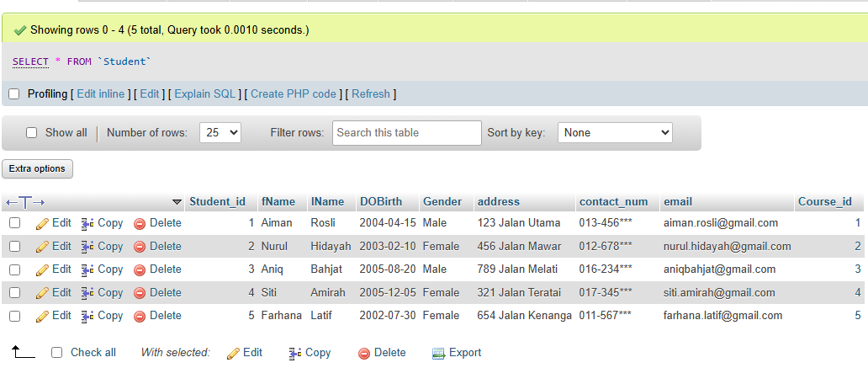The image size is (868, 368).
Task: Click Check all text link
Action: [x=93, y=353]
